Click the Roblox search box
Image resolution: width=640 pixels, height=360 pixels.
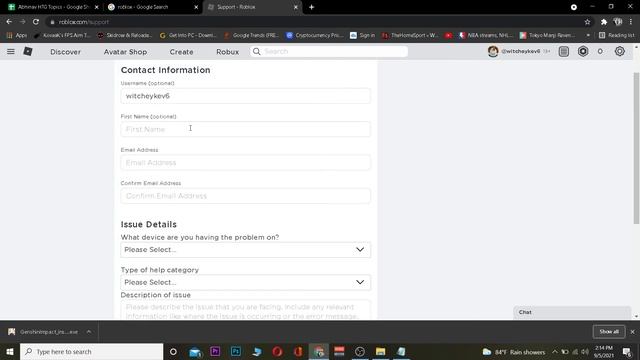[x=329, y=51]
